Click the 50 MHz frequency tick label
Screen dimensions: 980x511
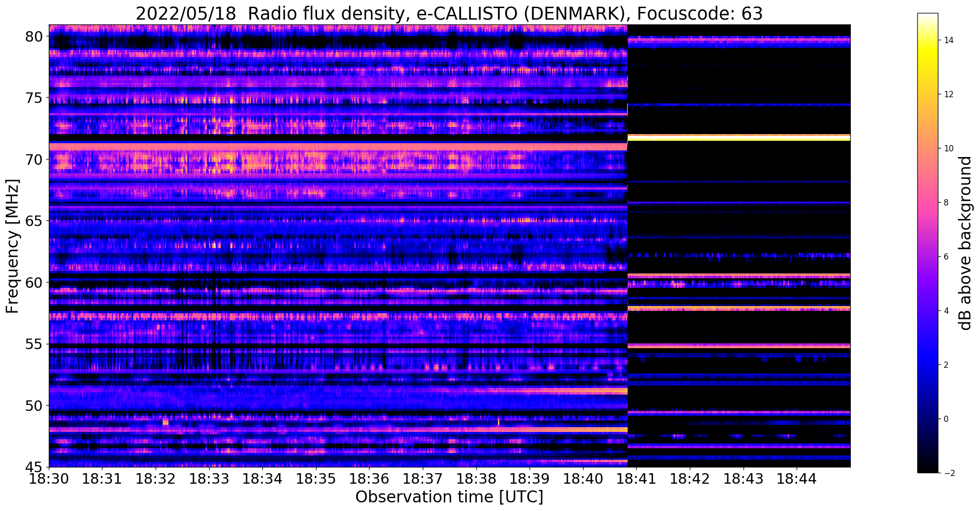(x=34, y=406)
